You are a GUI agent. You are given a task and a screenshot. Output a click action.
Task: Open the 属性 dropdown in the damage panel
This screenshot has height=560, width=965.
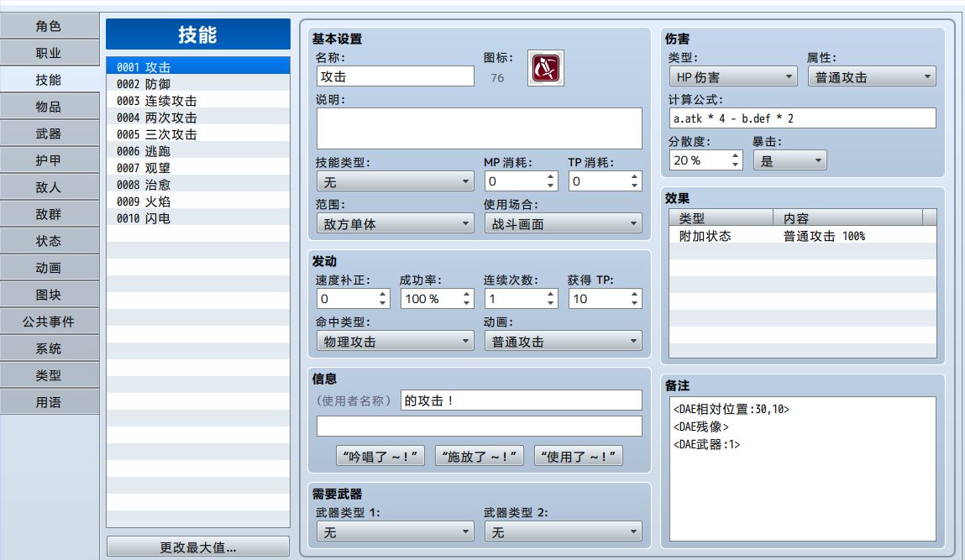pyautogui.click(x=872, y=76)
